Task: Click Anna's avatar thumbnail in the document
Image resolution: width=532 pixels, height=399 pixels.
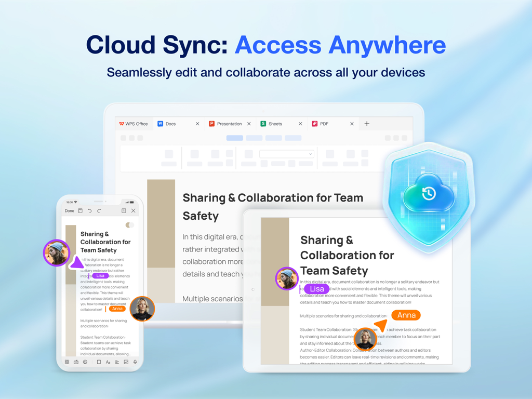Action: pyautogui.click(x=365, y=339)
